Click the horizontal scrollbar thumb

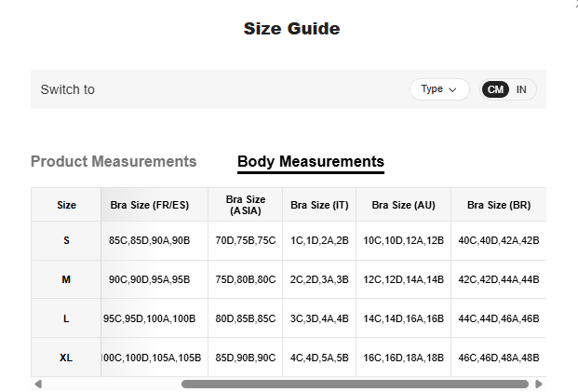tap(355, 384)
